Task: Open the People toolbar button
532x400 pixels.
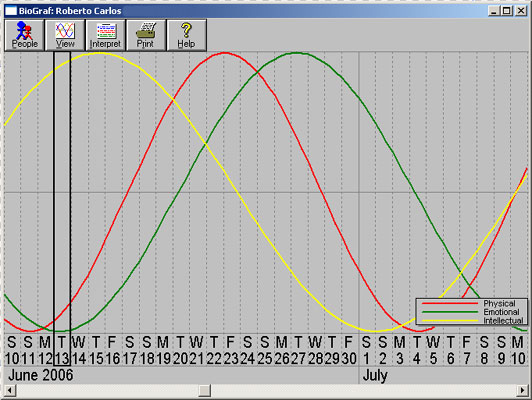Action: 24,35
